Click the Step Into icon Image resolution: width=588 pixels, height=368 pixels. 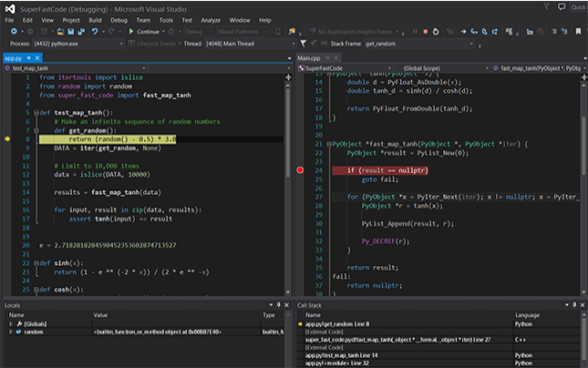click(x=474, y=32)
